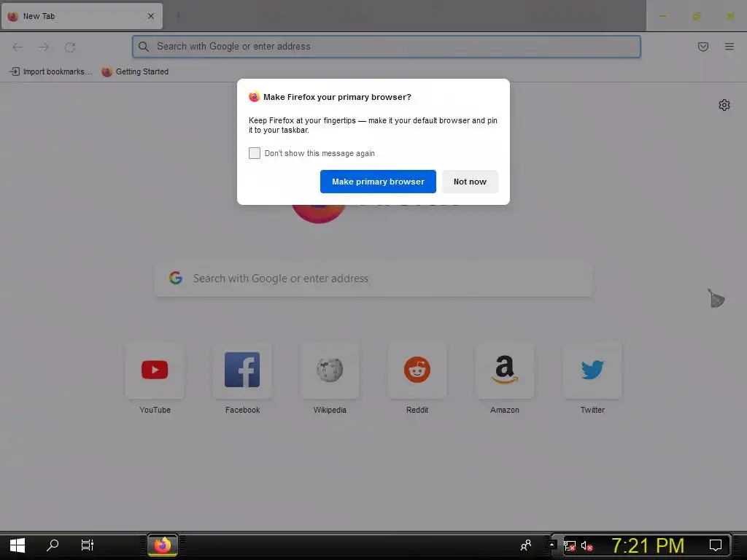Click the Firefox taskbar icon
747x560 pixels.
point(163,545)
